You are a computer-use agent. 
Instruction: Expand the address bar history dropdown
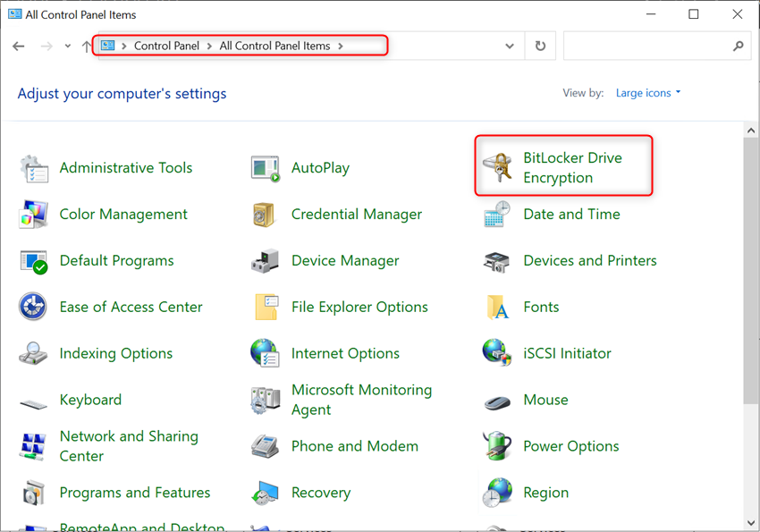(510, 46)
